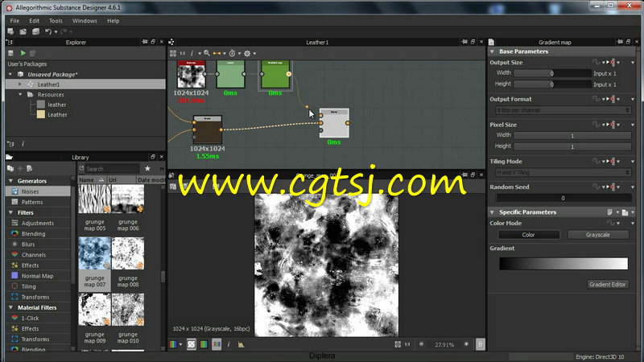Select the Color mode option
Viewport: 644px width, 362px height.
[529, 235]
